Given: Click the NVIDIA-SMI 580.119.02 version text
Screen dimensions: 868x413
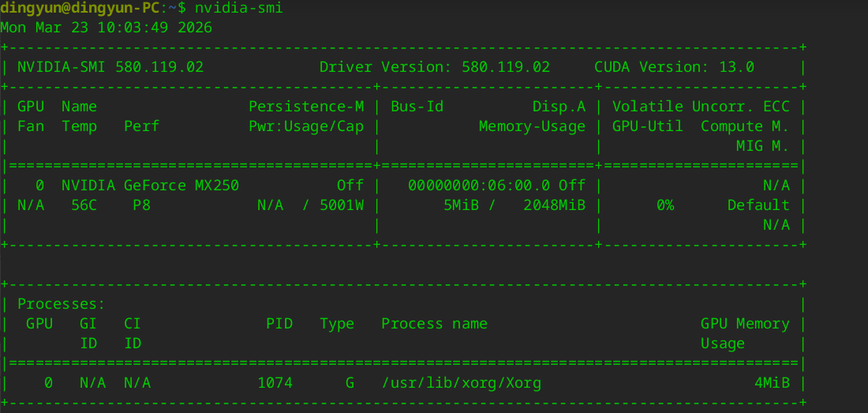Looking at the screenshot, I should click(x=110, y=67).
